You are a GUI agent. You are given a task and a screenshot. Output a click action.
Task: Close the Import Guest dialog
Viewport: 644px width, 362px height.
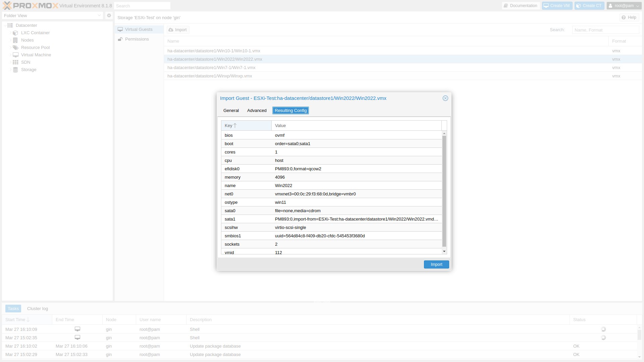point(445,98)
